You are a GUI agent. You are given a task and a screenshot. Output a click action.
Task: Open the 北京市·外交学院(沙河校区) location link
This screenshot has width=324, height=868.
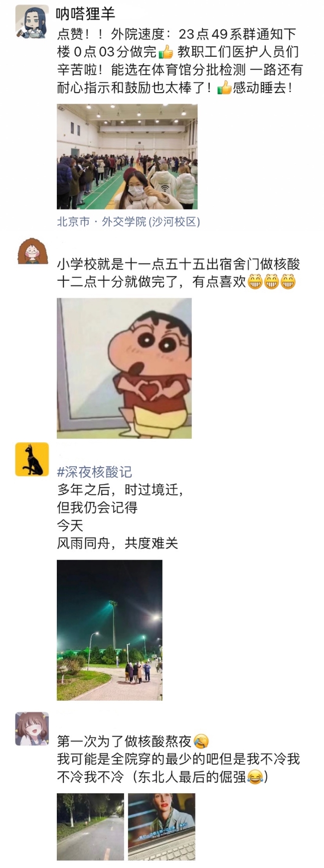[x=129, y=222]
